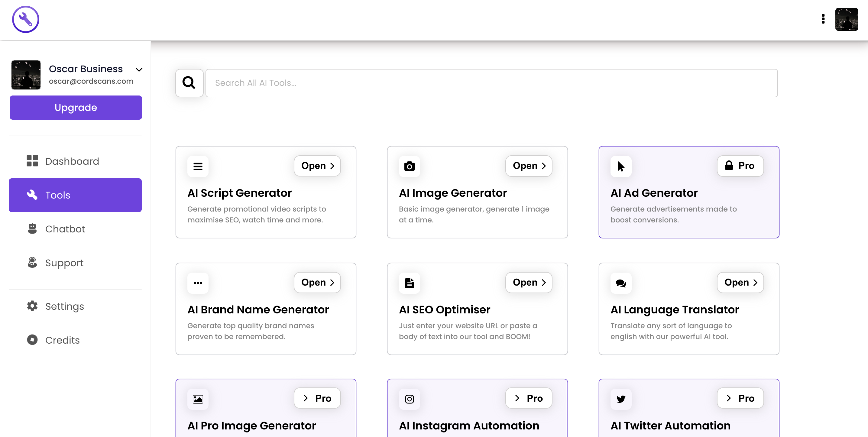Viewport: 868px width, 437px height.
Task: Click the AI Script Generator lines icon
Action: pos(198,166)
